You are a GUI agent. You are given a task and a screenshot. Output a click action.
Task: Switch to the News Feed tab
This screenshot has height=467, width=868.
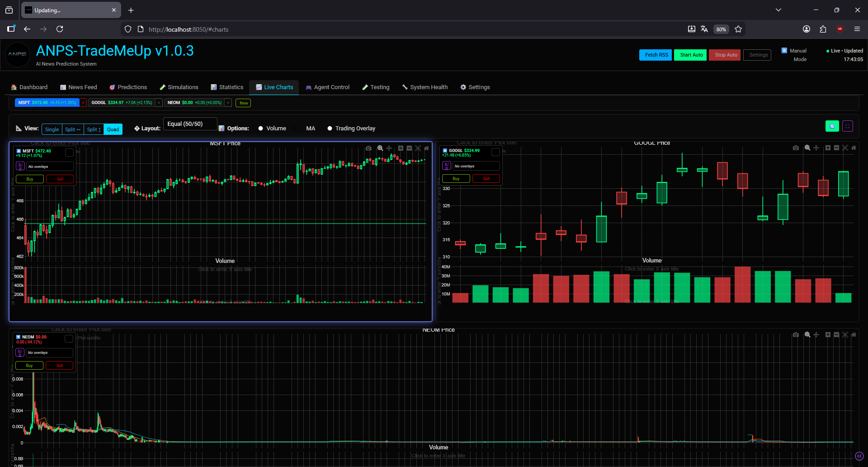click(x=78, y=87)
